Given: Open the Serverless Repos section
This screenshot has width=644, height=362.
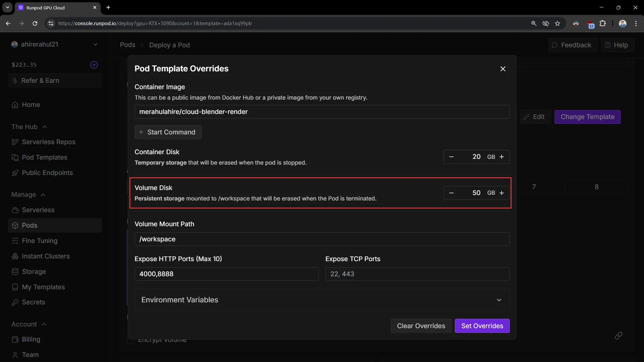Looking at the screenshot, I should pos(48,142).
